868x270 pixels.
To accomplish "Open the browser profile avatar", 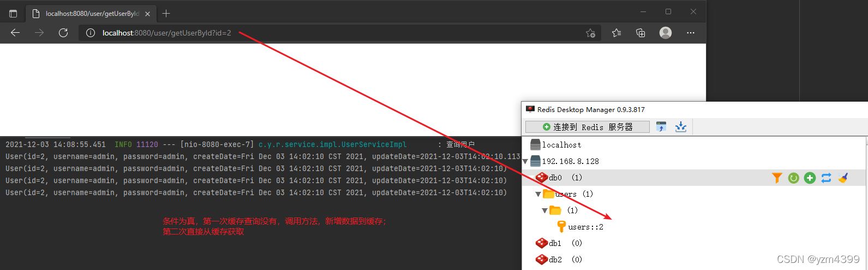I will pyautogui.click(x=666, y=33).
